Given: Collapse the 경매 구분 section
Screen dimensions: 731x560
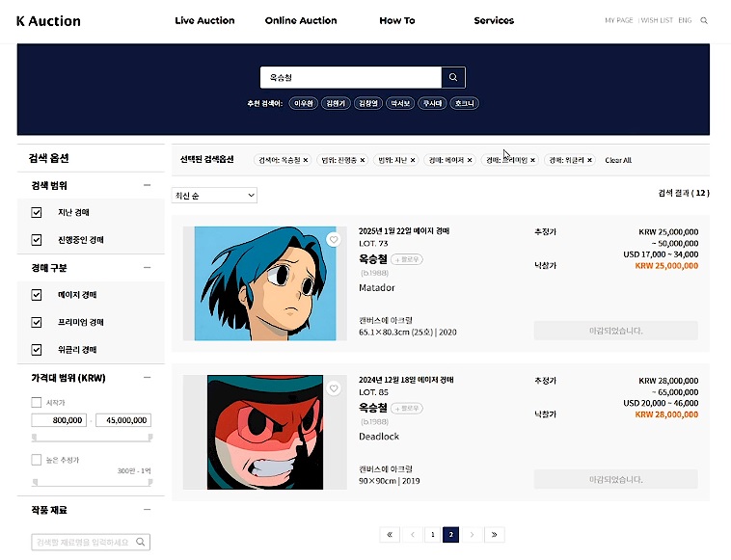Looking at the screenshot, I should point(148,268).
